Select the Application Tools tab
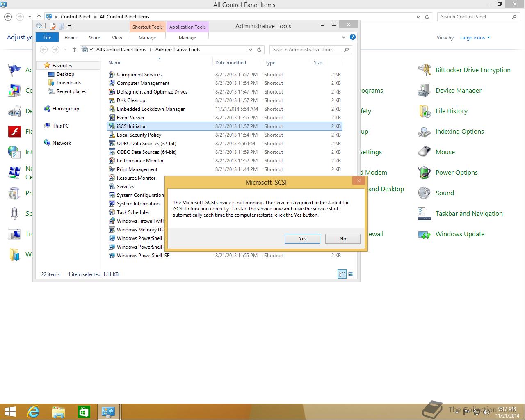This screenshot has height=420, width=525. [x=187, y=27]
